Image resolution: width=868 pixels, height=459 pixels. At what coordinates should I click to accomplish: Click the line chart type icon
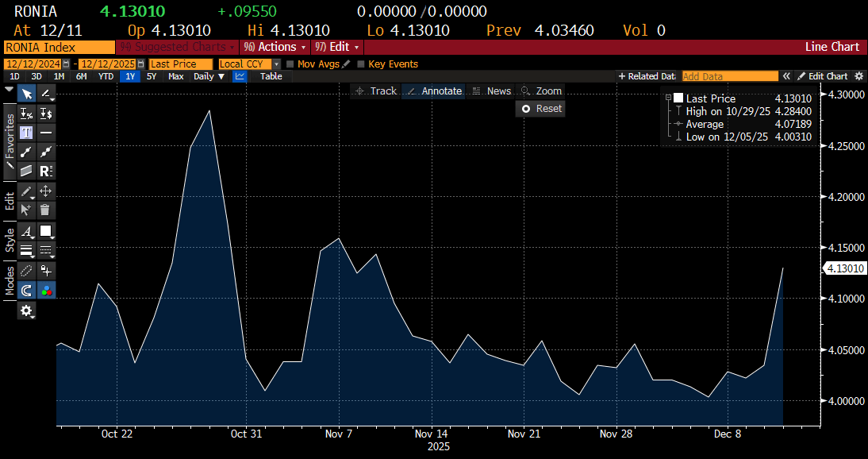pos(240,76)
